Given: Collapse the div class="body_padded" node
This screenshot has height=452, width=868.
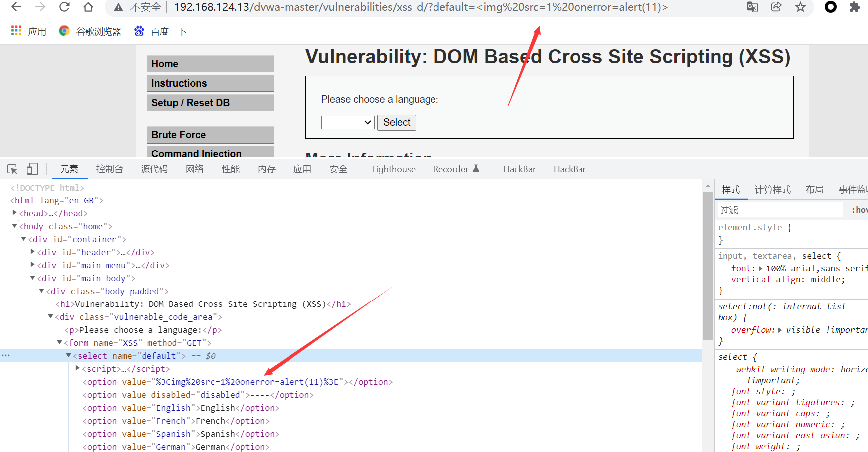Looking at the screenshot, I should pos(41,291).
